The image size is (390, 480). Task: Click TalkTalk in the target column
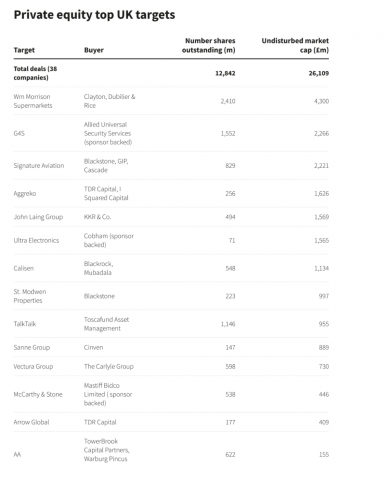pyautogui.click(x=25, y=324)
